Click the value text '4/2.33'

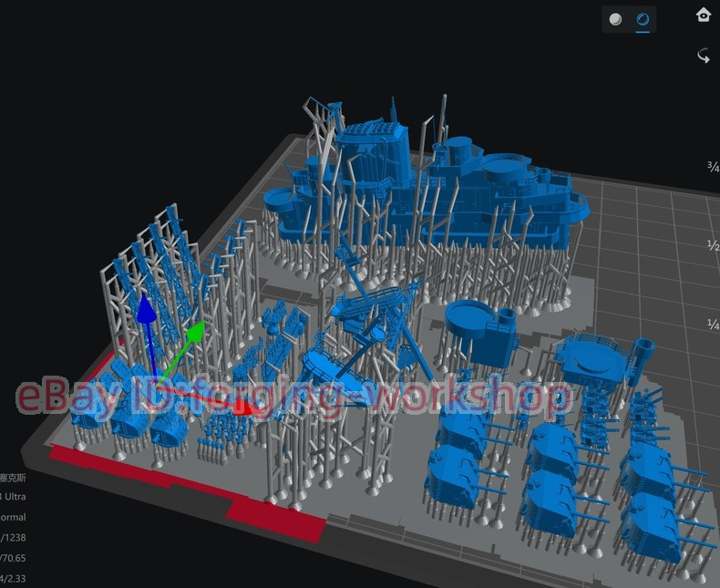point(13,579)
